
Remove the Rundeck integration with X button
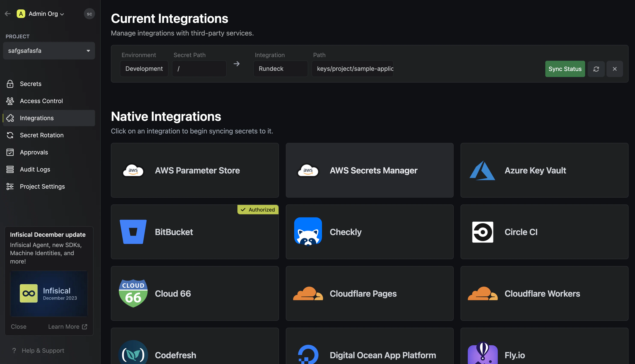click(614, 69)
